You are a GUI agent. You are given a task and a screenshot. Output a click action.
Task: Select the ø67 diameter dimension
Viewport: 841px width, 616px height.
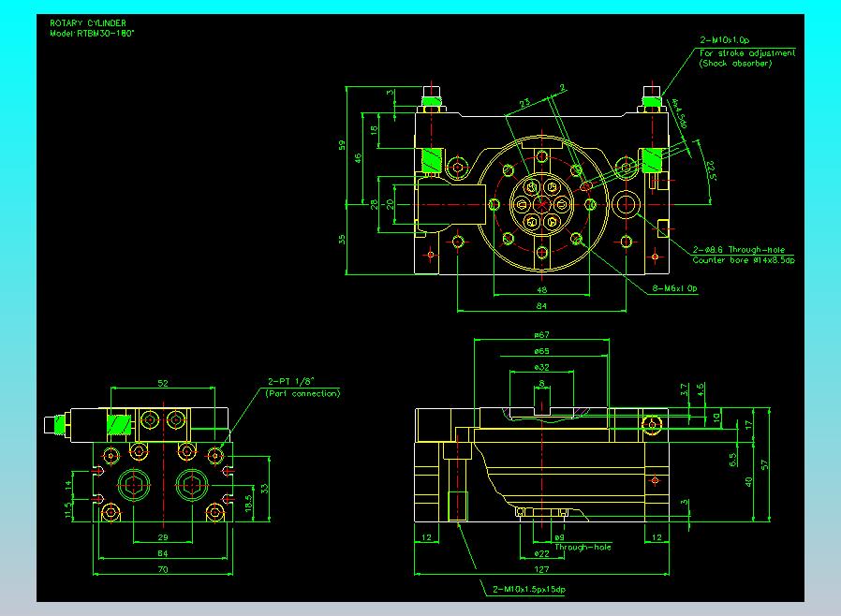pos(541,334)
